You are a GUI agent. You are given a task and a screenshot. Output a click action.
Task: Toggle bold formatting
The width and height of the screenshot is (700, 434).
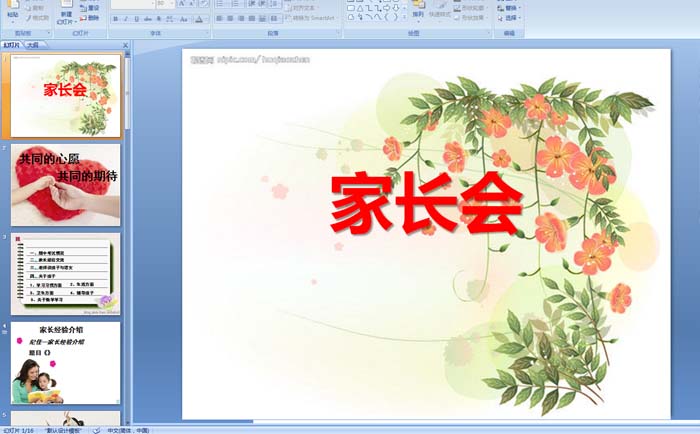[116, 19]
